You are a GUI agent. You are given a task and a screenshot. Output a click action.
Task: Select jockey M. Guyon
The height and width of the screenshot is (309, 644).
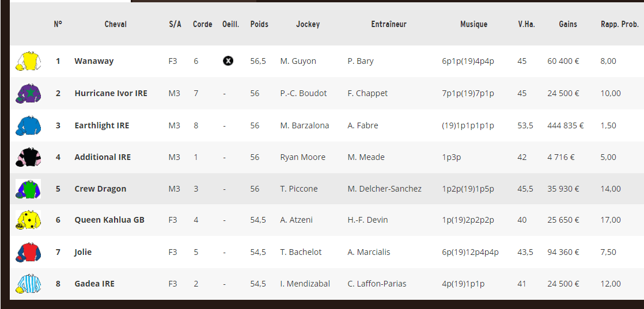(298, 61)
